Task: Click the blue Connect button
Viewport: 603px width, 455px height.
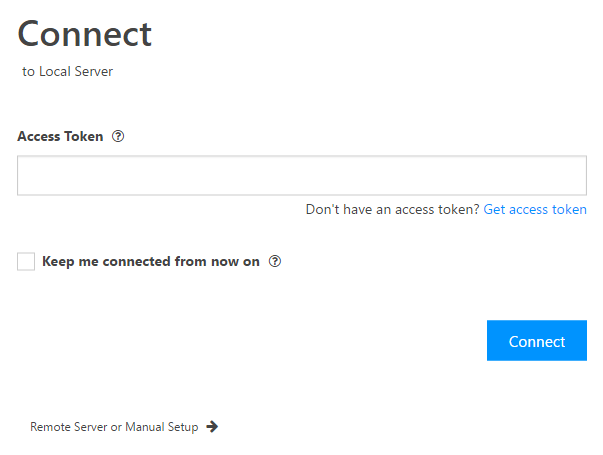Action: tap(537, 340)
